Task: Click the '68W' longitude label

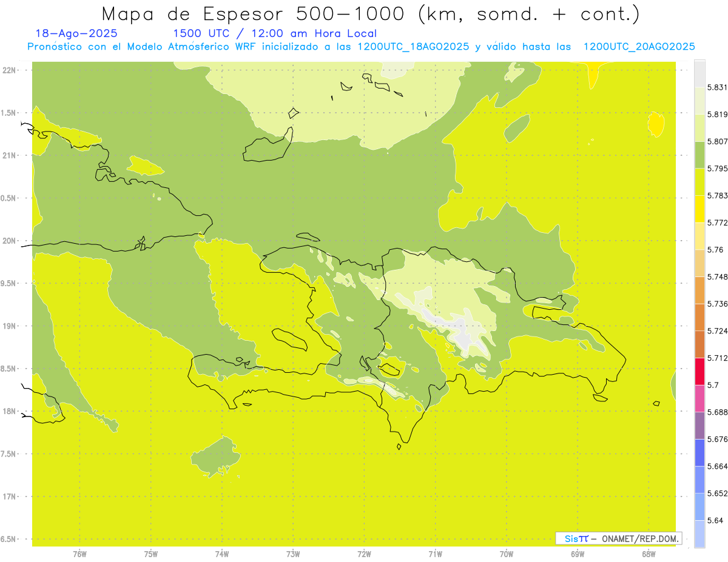Action: tap(649, 554)
